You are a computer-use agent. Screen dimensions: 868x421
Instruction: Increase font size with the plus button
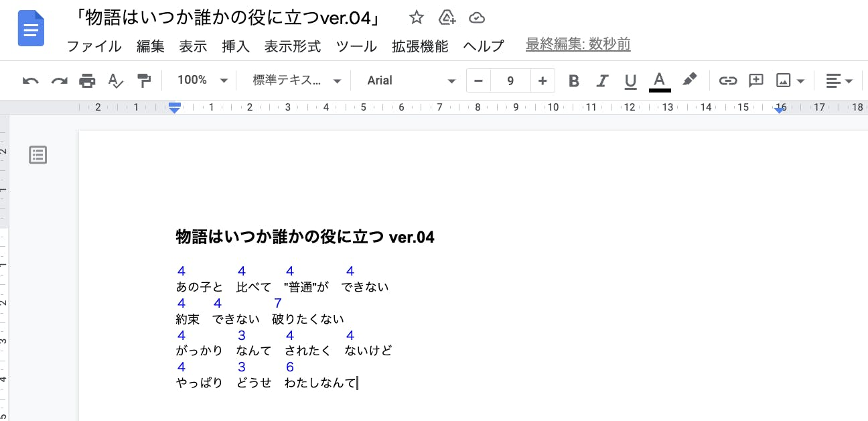pos(542,81)
